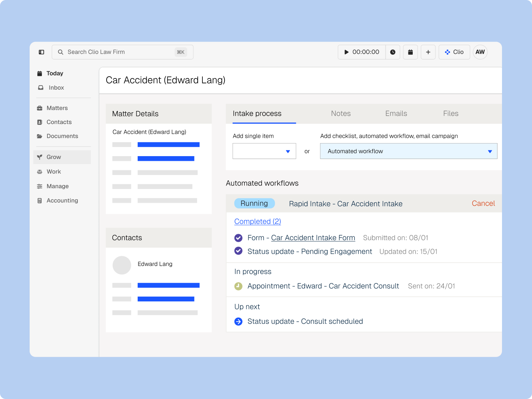Viewport: 532px width, 399px height.
Task: Open Manage in the sidebar
Action: click(53, 186)
